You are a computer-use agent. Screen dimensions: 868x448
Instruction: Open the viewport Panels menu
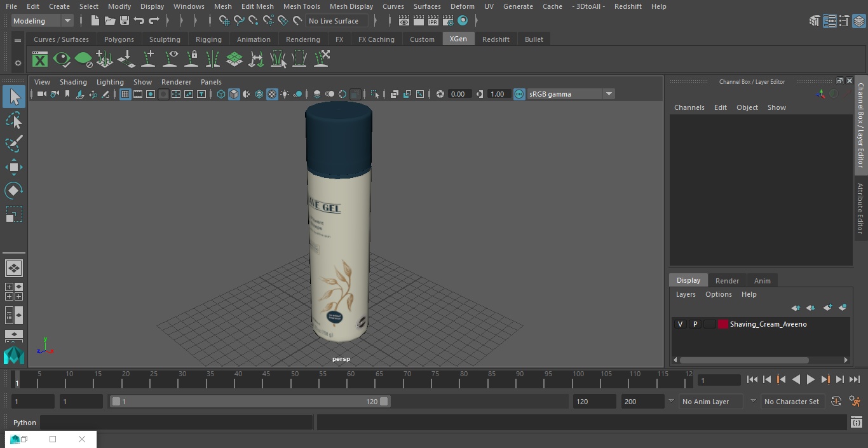(x=211, y=82)
